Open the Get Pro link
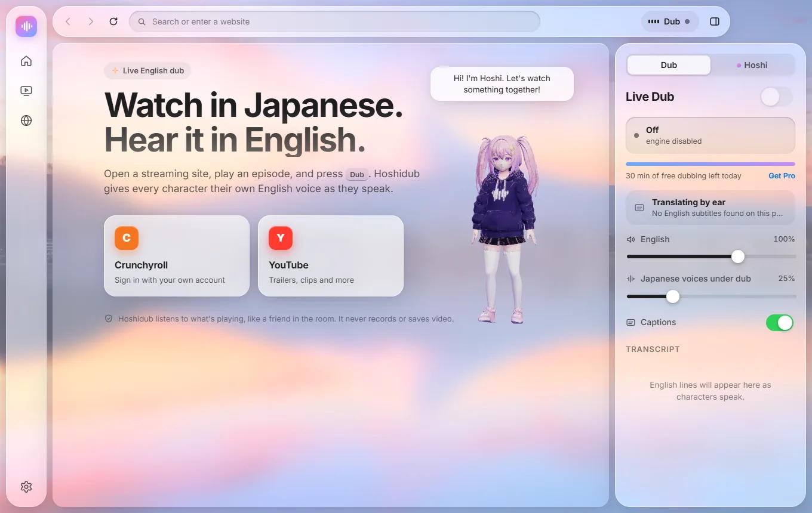812x513 pixels. (782, 176)
